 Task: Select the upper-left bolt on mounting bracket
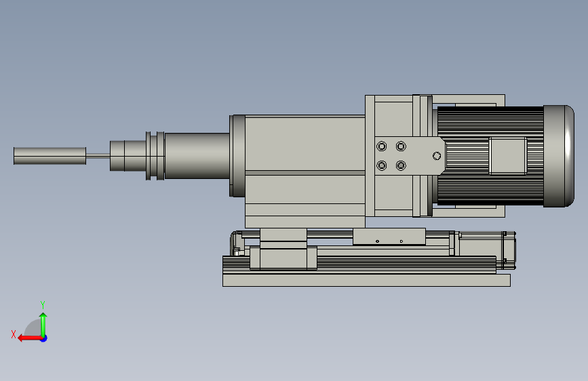click(381, 146)
